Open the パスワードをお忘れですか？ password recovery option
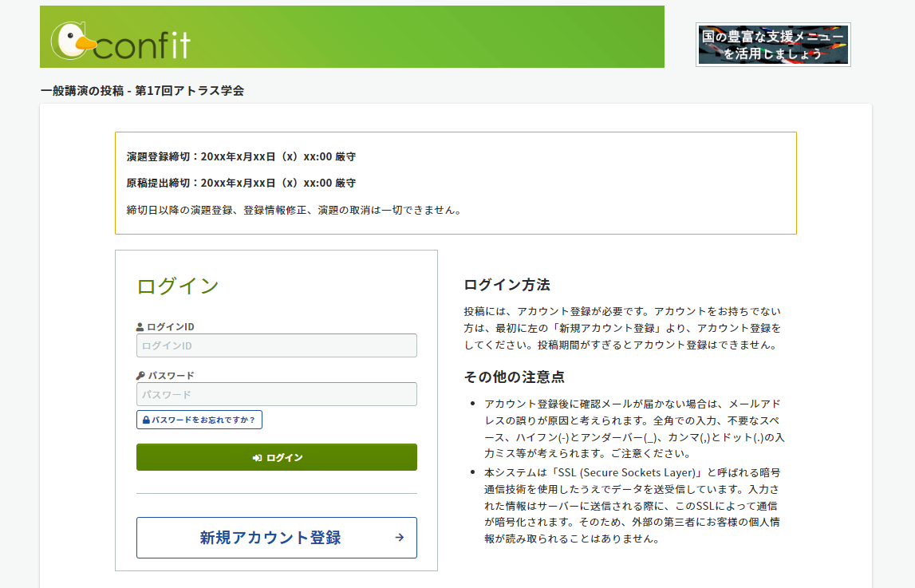This screenshot has width=915, height=588. point(197,419)
